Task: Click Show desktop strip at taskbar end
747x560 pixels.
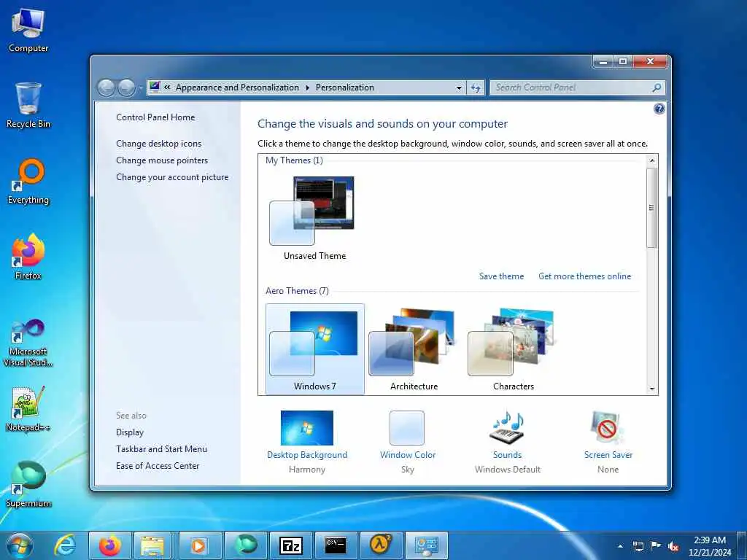Action: pyautogui.click(x=742, y=546)
